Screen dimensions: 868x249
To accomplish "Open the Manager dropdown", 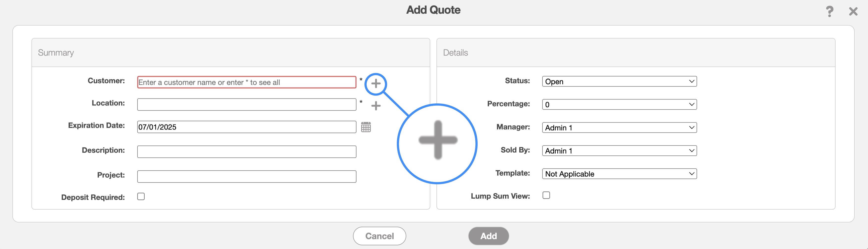I will tap(619, 127).
